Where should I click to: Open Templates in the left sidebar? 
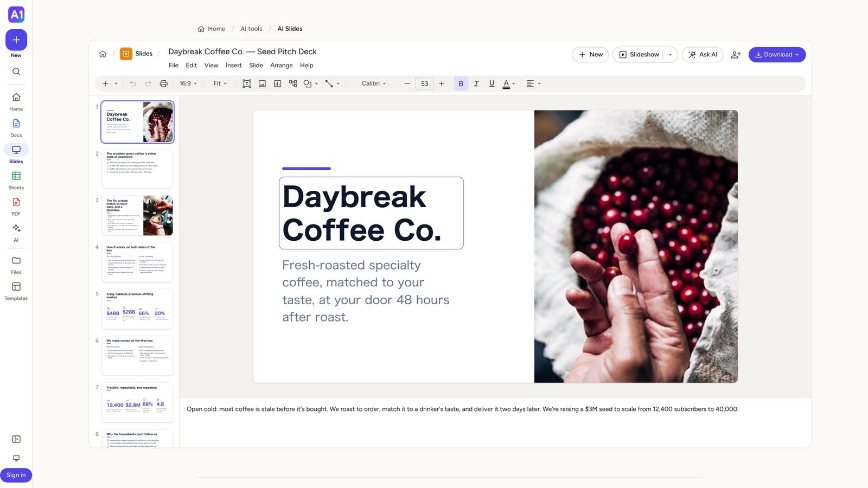[16, 291]
